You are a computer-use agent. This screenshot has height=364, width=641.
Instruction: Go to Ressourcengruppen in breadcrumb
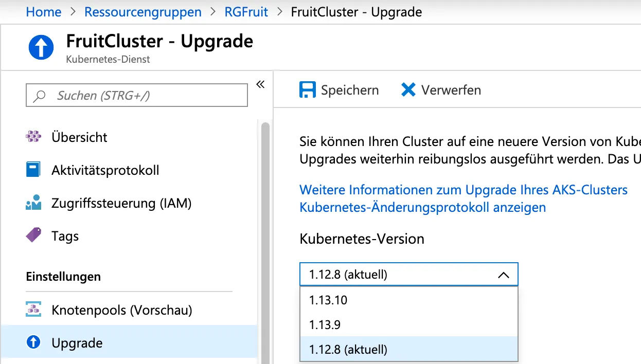pos(143,12)
